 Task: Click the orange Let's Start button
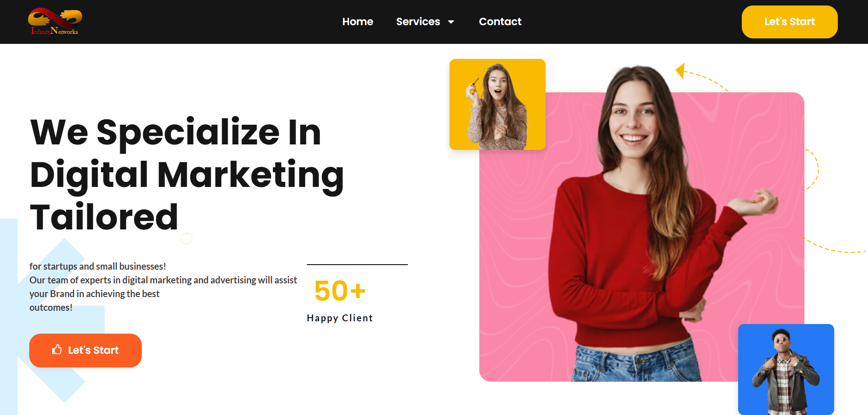86,351
